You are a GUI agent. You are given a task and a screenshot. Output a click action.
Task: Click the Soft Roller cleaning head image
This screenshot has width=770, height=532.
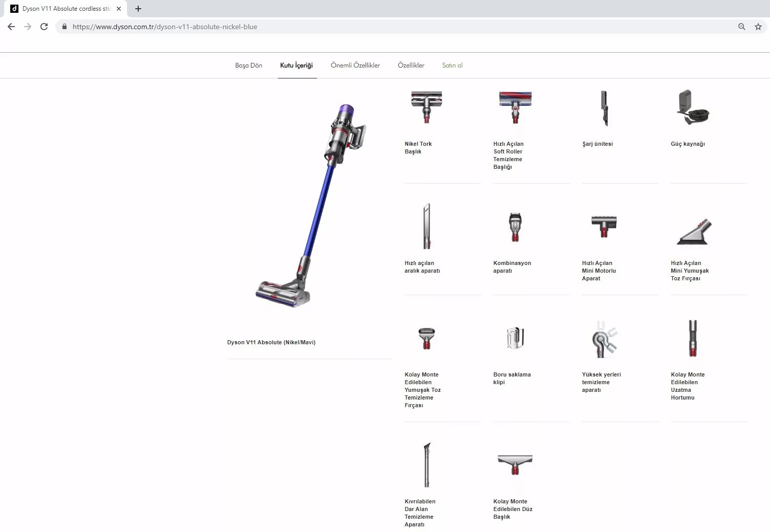click(515, 107)
